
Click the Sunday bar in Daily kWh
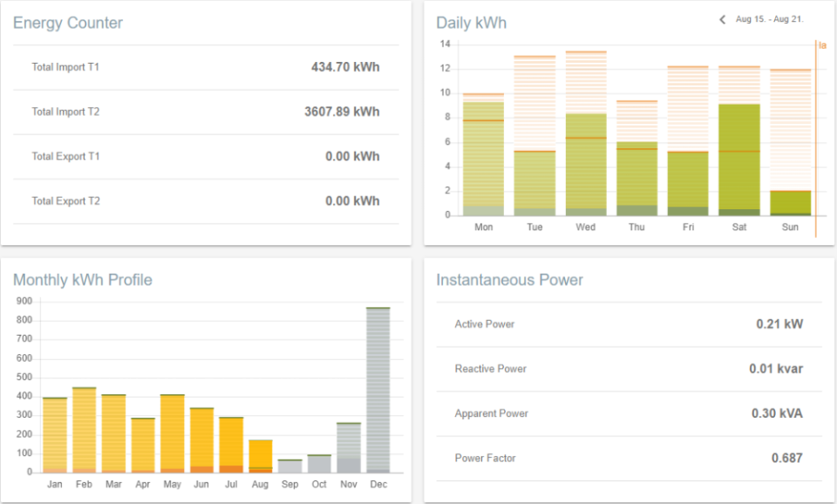[x=791, y=203]
